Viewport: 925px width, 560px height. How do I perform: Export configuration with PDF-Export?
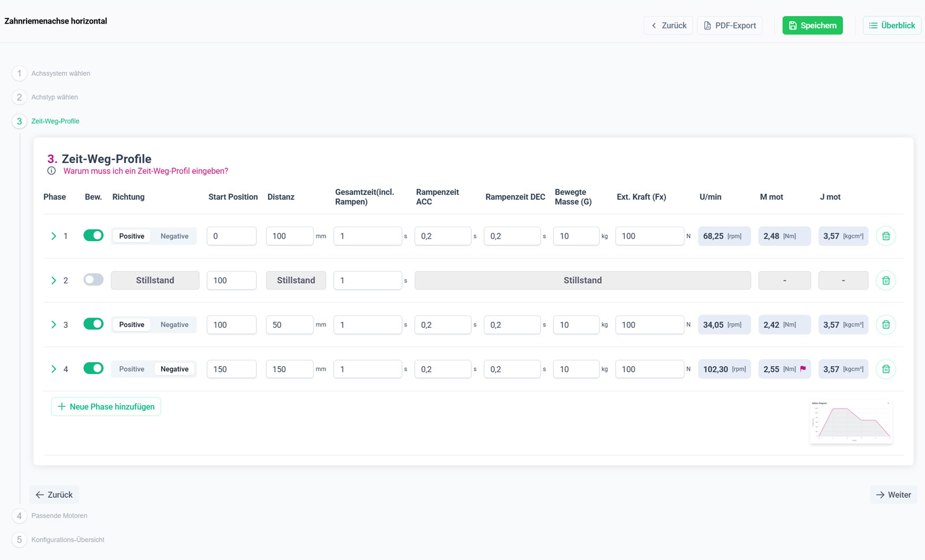tap(730, 25)
